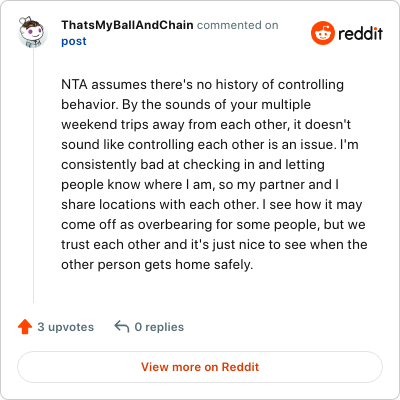Viewport: 400px width, 400px height.
Task: Click the final line "other person gets home safely."
Action: (157, 265)
